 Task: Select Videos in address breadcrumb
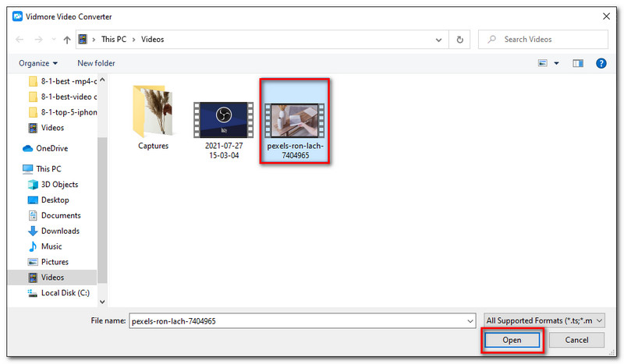[152, 40]
